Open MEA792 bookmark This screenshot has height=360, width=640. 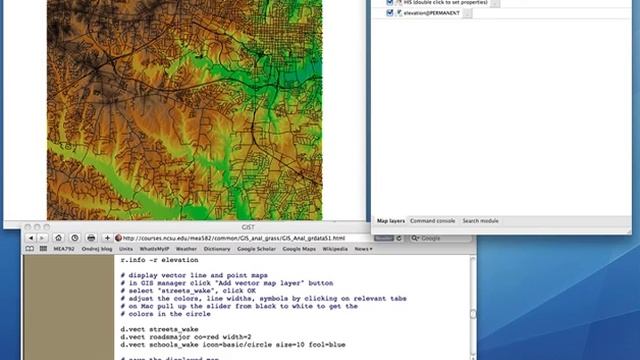64,249
